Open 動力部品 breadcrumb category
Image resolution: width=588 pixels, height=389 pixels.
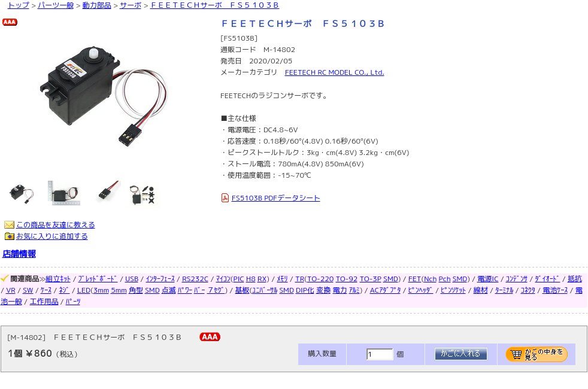pyautogui.click(x=97, y=5)
